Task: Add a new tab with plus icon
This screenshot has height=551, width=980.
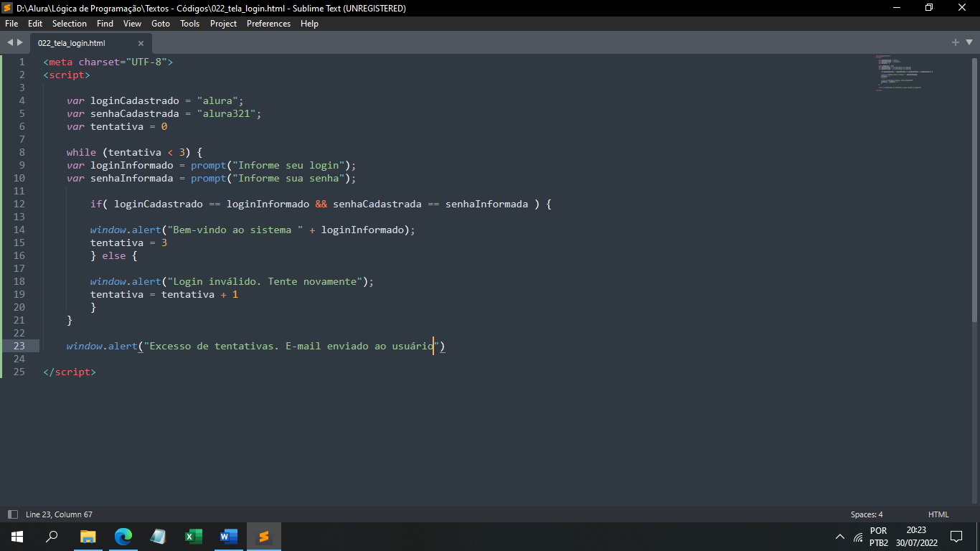Action: tap(955, 43)
